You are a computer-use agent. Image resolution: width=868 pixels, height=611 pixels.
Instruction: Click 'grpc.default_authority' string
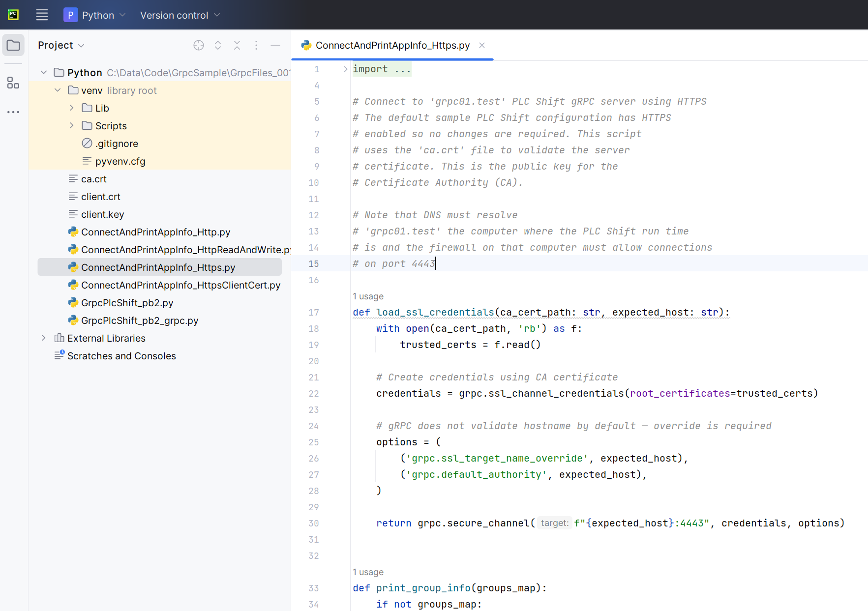[x=476, y=474]
